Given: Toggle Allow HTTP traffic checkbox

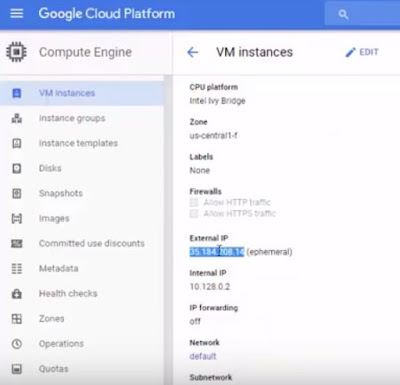Looking at the screenshot, I should 194,202.
